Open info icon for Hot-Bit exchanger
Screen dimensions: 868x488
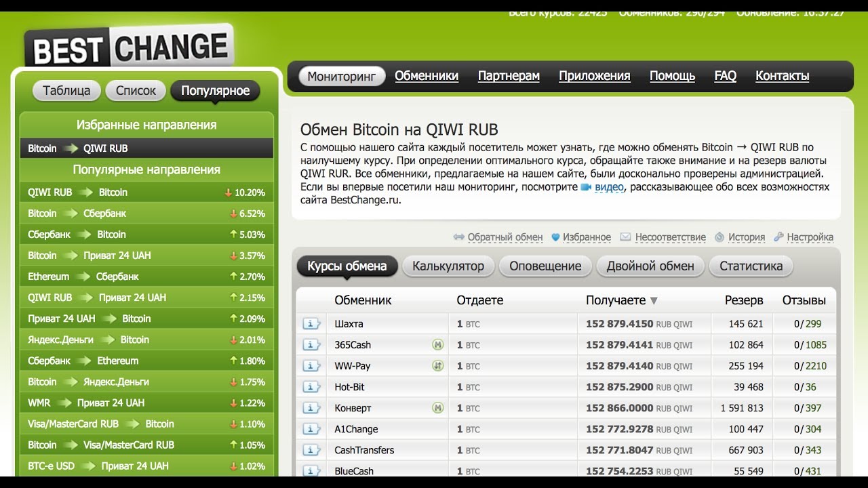coord(311,387)
